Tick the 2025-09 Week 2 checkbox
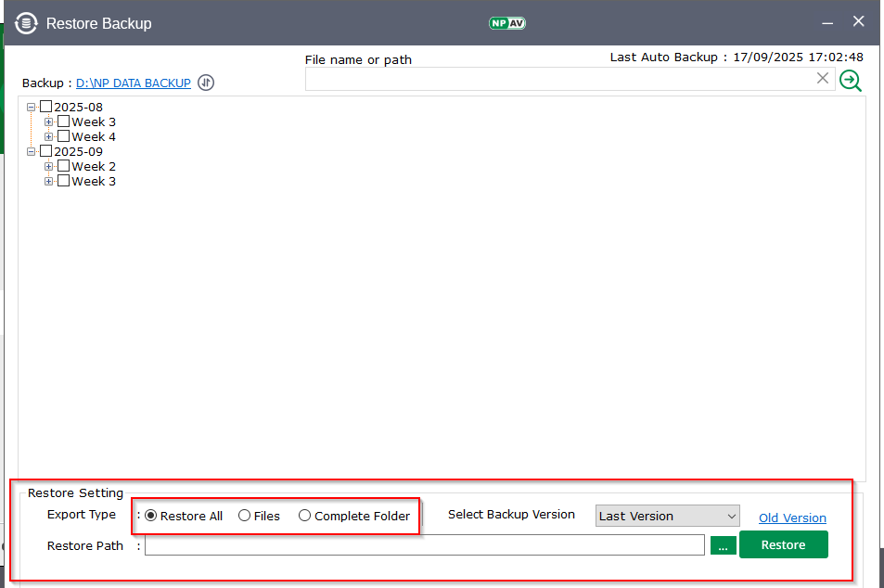 point(64,166)
